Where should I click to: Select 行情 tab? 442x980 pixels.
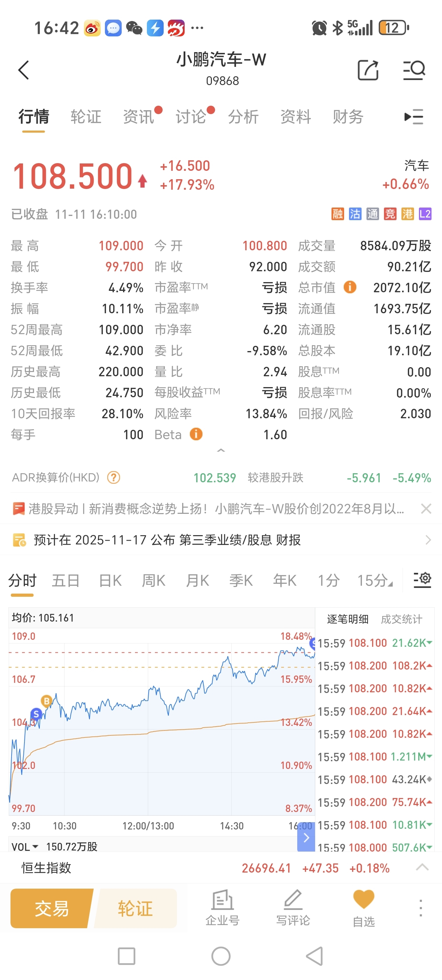pos(34,117)
